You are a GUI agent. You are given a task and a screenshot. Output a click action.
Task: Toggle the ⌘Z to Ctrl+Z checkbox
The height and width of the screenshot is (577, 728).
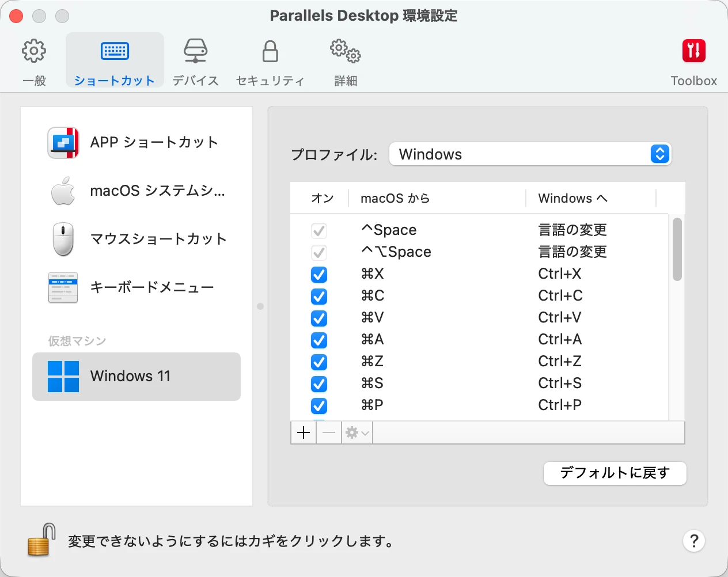tap(319, 362)
